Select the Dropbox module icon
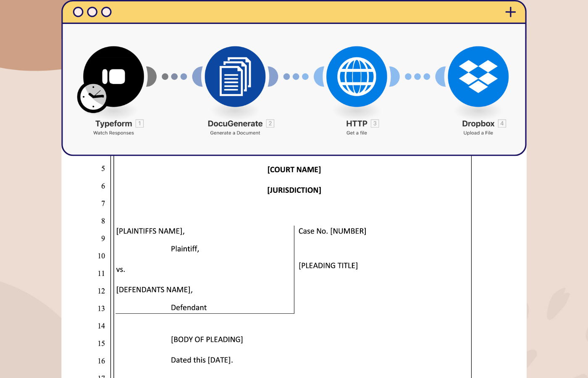 (x=478, y=76)
